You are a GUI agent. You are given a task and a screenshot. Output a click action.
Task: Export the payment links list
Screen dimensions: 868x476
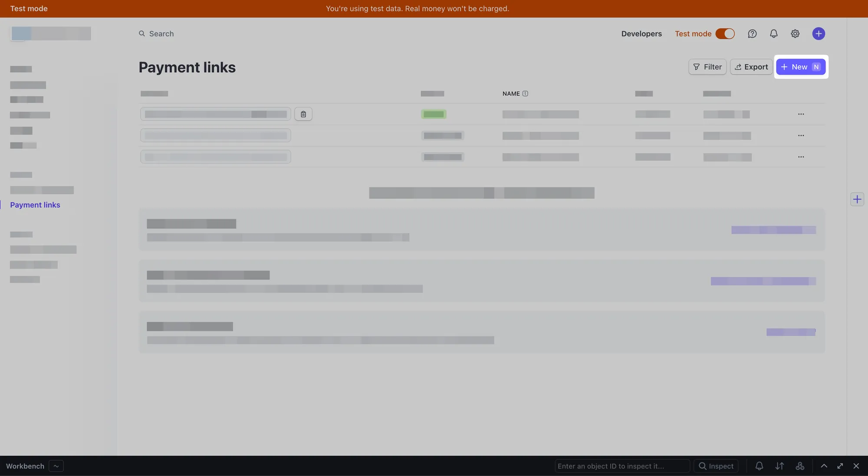751,67
